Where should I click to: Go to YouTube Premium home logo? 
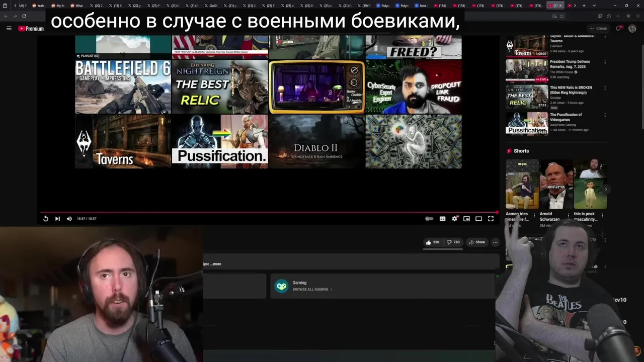[x=31, y=29]
